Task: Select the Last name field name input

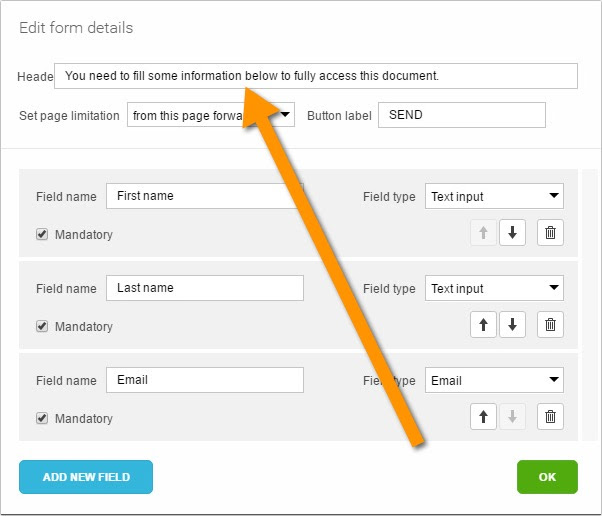Action: pyautogui.click(x=205, y=288)
